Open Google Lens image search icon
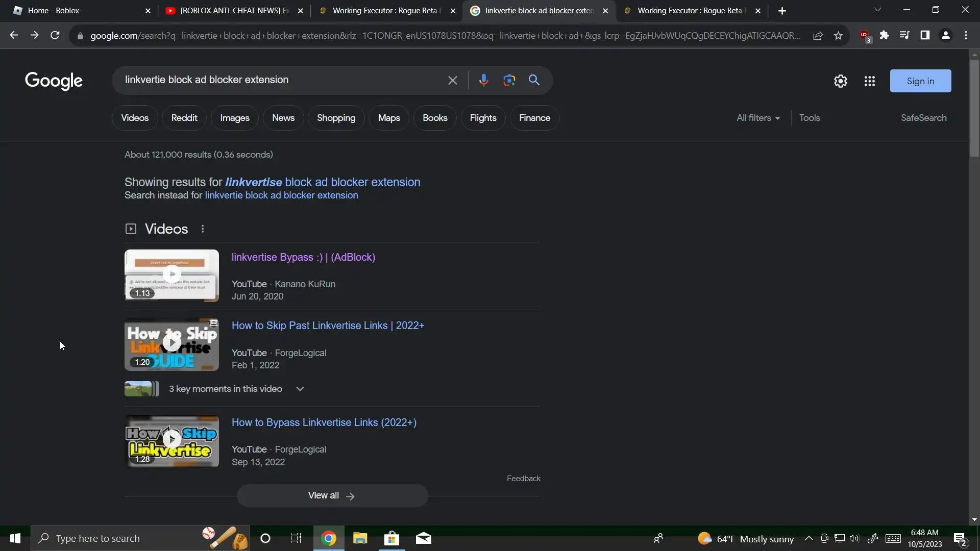The width and height of the screenshot is (980, 551). coord(509,80)
